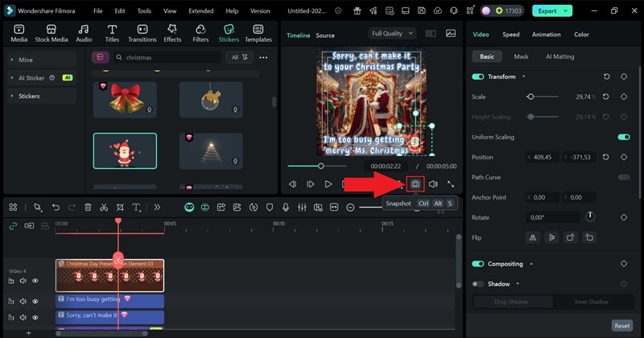This screenshot has width=644, height=338.
Task: Open the Extended menu
Action: click(200, 11)
